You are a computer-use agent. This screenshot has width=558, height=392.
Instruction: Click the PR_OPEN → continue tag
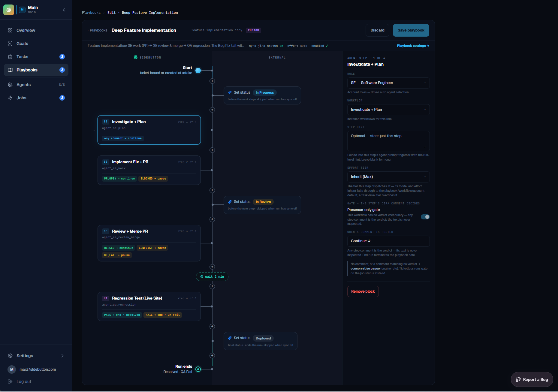click(119, 179)
